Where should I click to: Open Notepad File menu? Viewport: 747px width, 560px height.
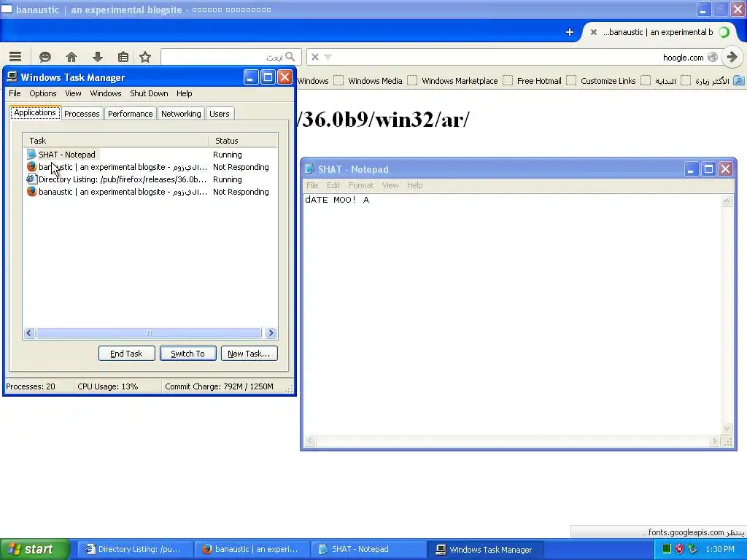pos(312,185)
